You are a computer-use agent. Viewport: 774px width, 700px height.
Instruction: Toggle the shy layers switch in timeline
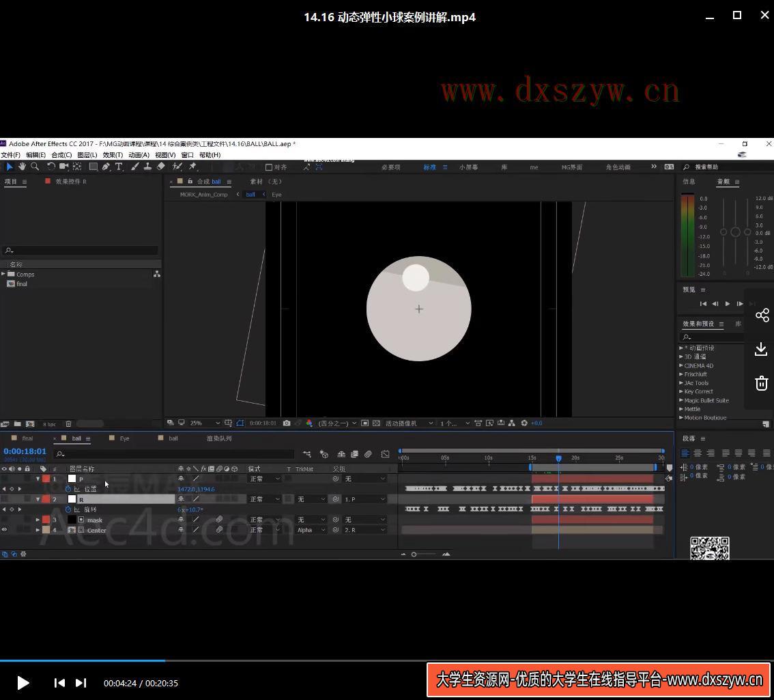341,454
